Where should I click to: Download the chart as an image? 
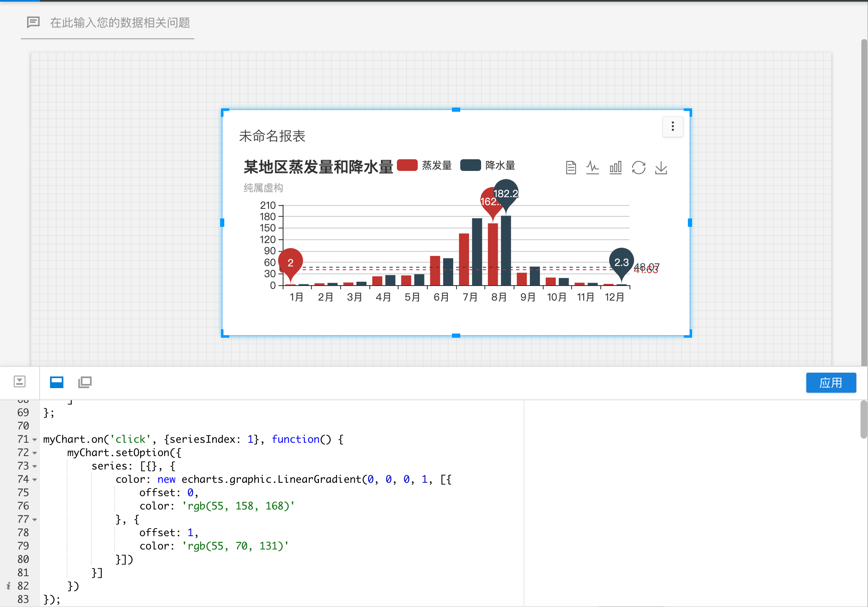click(661, 168)
